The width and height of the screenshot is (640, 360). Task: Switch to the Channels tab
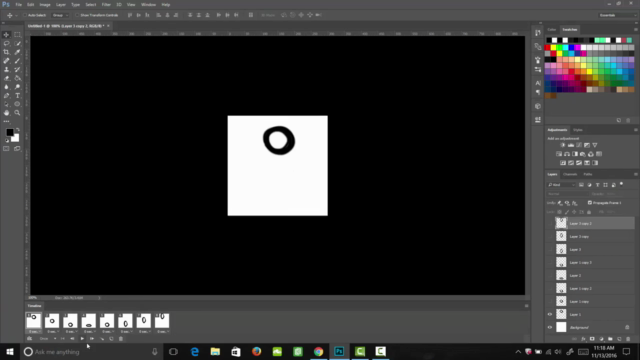click(x=570, y=174)
